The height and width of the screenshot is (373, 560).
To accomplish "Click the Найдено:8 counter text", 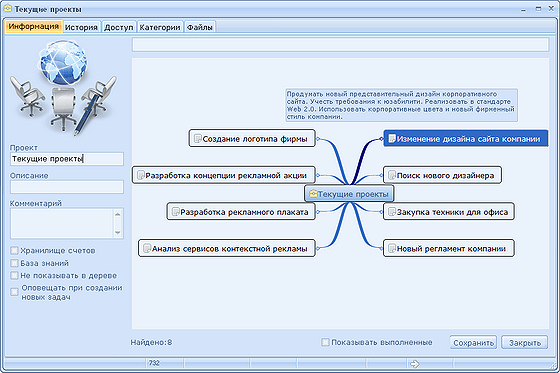I will pyautogui.click(x=151, y=342).
